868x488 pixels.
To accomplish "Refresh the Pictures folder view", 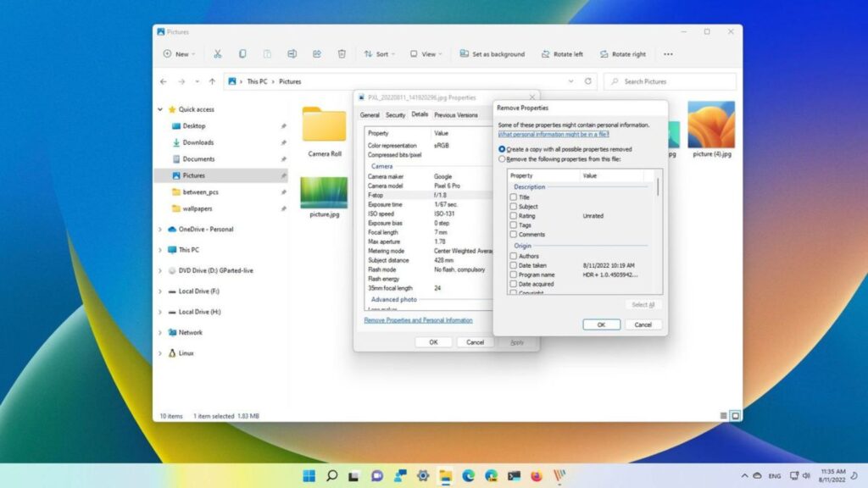I will [588, 81].
